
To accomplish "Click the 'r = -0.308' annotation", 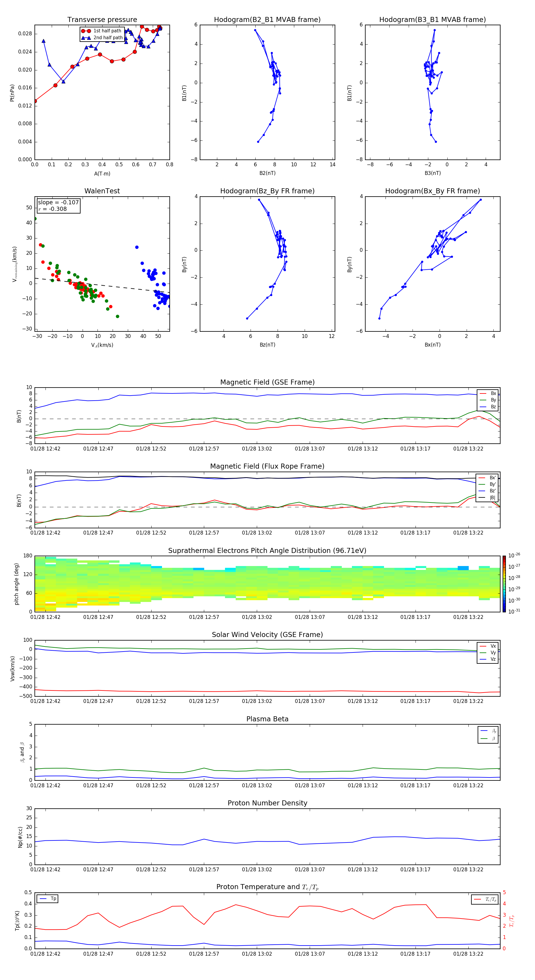I will 53,209.
